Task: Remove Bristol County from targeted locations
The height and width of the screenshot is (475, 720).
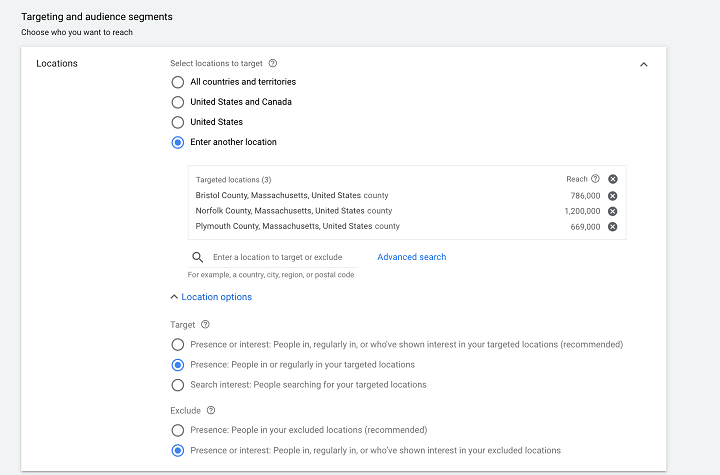Action: (x=613, y=196)
